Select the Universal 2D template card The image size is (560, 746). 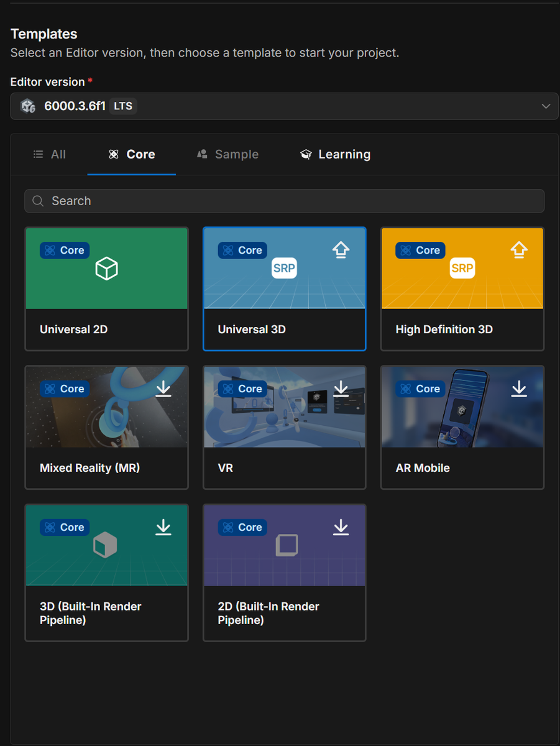(107, 289)
